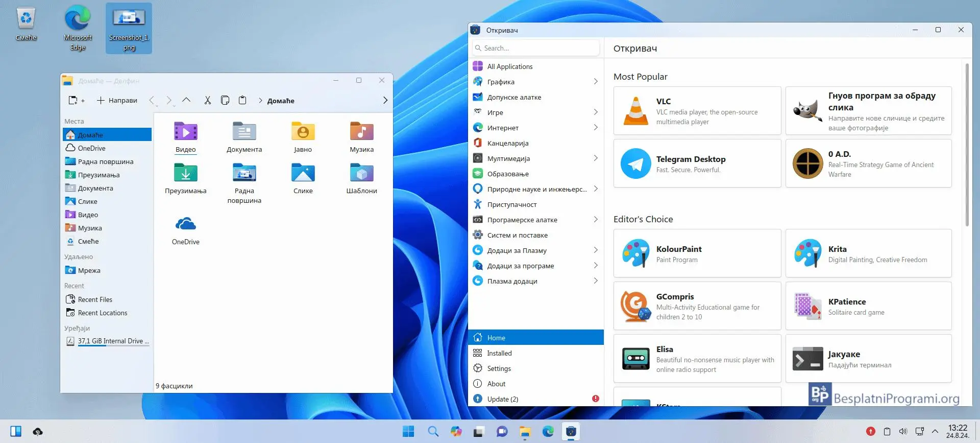
Task: Open the Installed page in Discover
Action: [x=536, y=353]
